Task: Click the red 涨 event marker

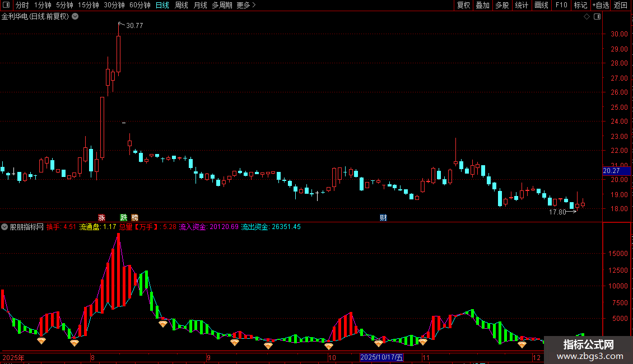Action: (x=101, y=217)
